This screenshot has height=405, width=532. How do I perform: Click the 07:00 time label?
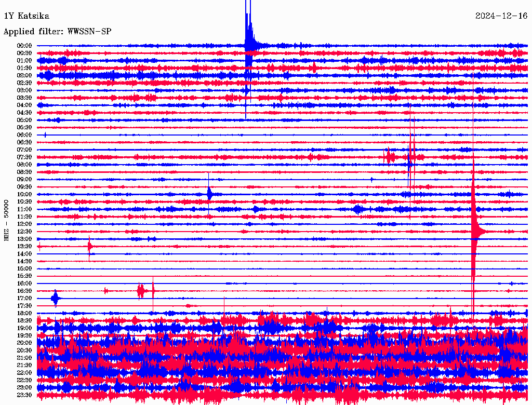24,150
